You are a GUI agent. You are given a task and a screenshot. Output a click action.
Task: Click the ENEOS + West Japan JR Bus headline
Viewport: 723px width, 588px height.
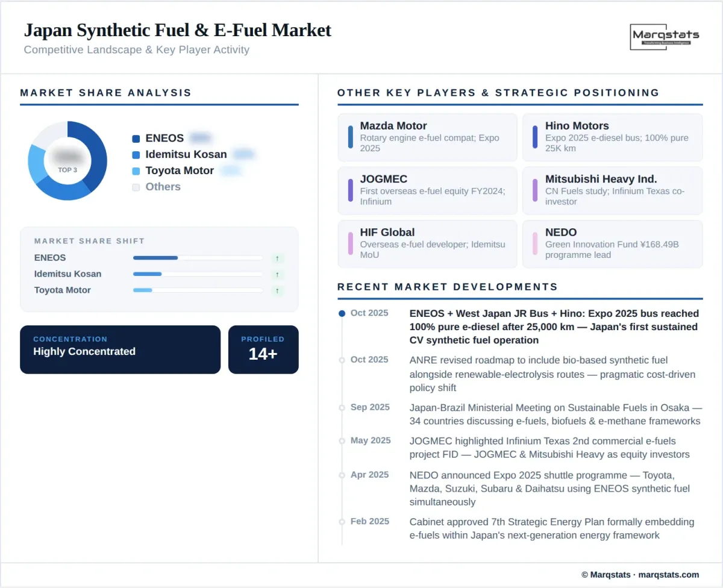pos(554,327)
